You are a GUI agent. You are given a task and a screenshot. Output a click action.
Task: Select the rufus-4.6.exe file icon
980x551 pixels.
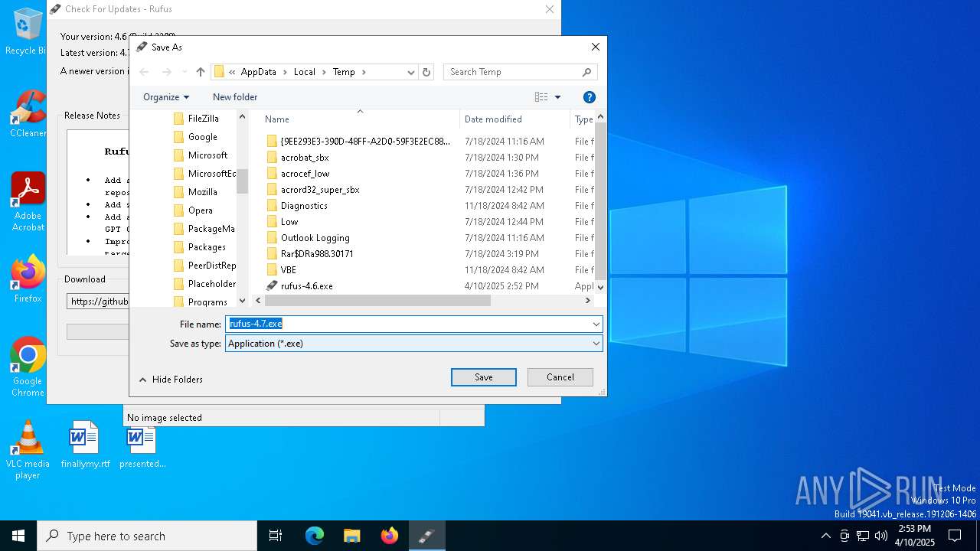pyautogui.click(x=272, y=286)
